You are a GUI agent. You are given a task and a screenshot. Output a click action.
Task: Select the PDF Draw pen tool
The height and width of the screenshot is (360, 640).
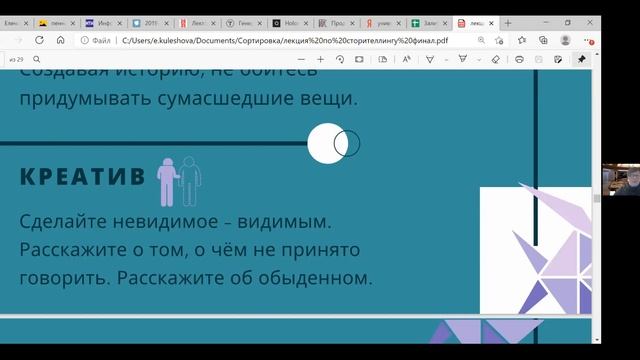coord(430,60)
